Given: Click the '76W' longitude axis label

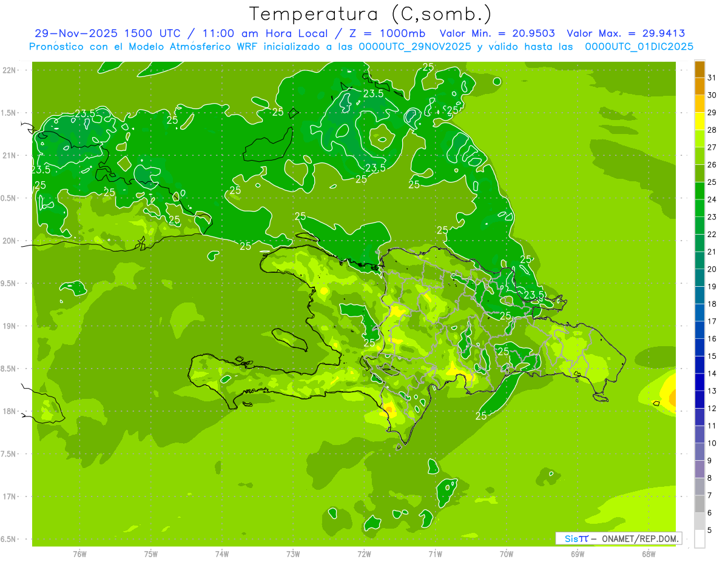Looking at the screenshot, I should coord(79,554).
